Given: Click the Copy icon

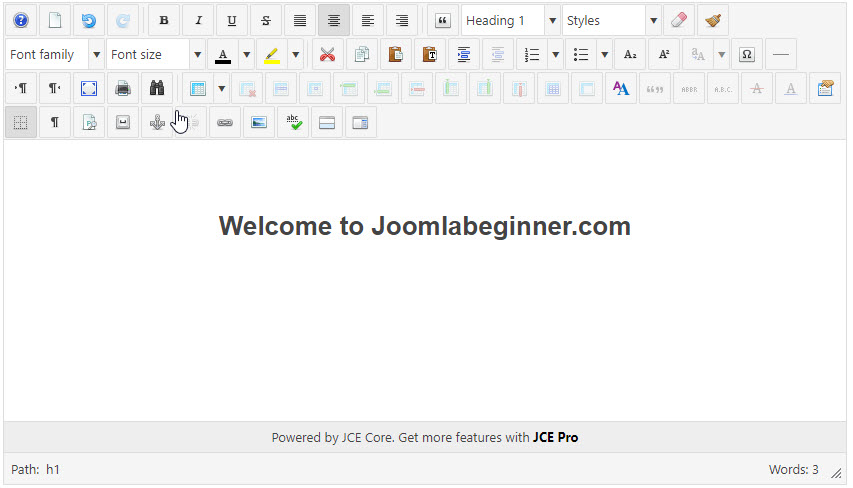Looking at the screenshot, I should coord(362,54).
